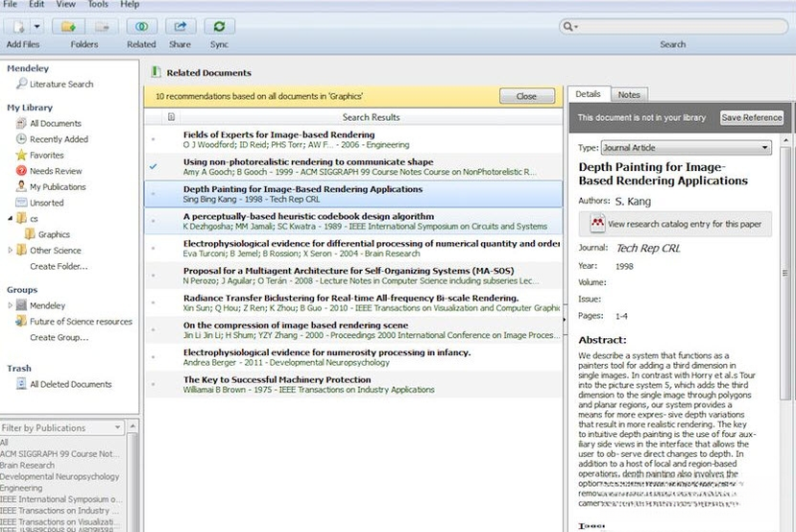
Task: Click the create new folder icon
Action: (x=68, y=26)
